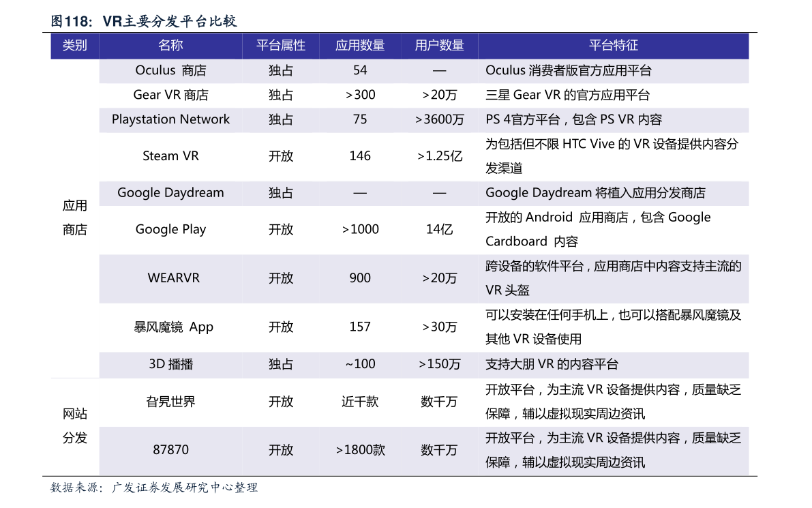Click the 旮旯世界 row 数千万 cell
The image size is (812, 508).
tap(439, 402)
